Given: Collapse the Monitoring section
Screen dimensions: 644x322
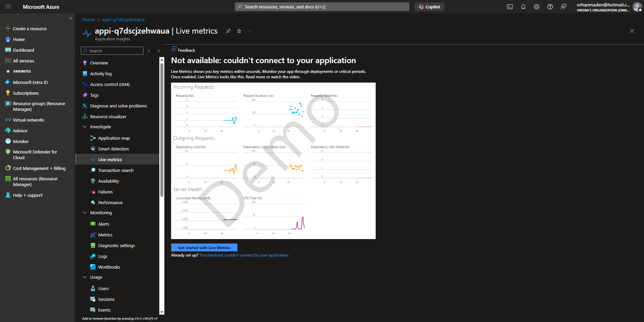Looking at the screenshot, I should click(x=85, y=213).
